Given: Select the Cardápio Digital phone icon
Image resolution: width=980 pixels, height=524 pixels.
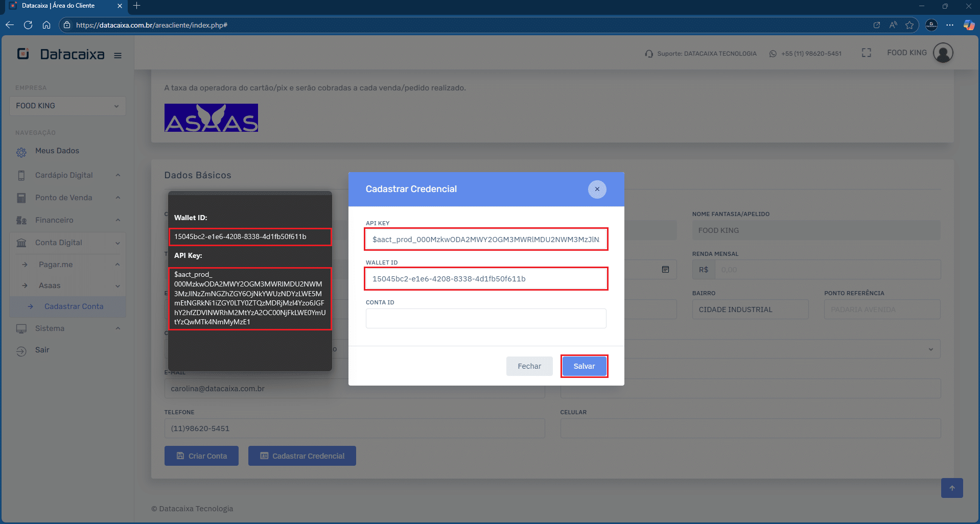Looking at the screenshot, I should click(21, 175).
